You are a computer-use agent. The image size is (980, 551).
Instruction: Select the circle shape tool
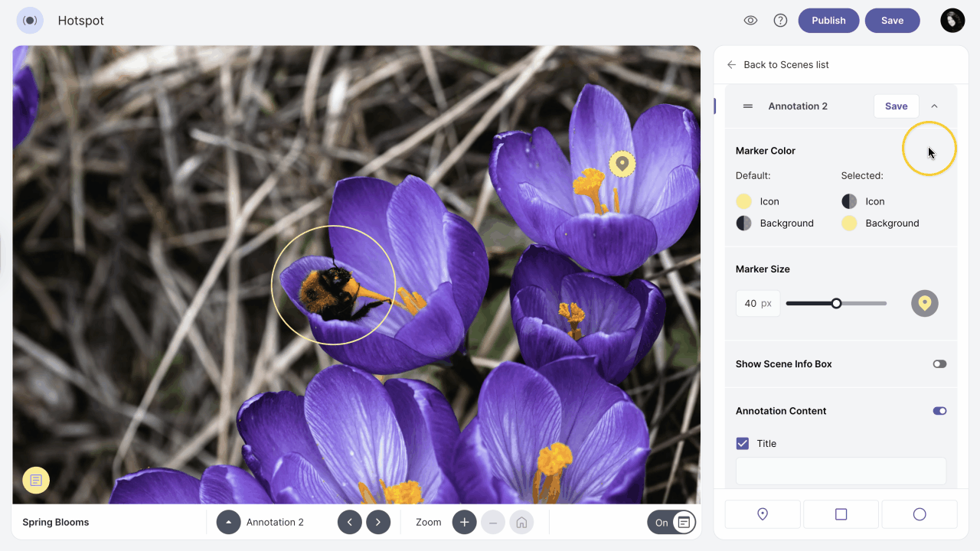point(920,514)
